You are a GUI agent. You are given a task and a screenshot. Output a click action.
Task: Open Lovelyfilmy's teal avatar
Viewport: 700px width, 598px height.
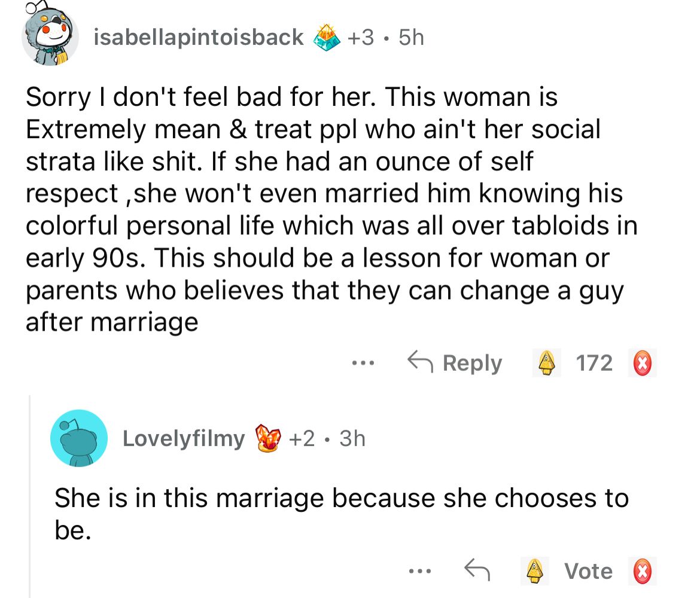[x=80, y=438]
